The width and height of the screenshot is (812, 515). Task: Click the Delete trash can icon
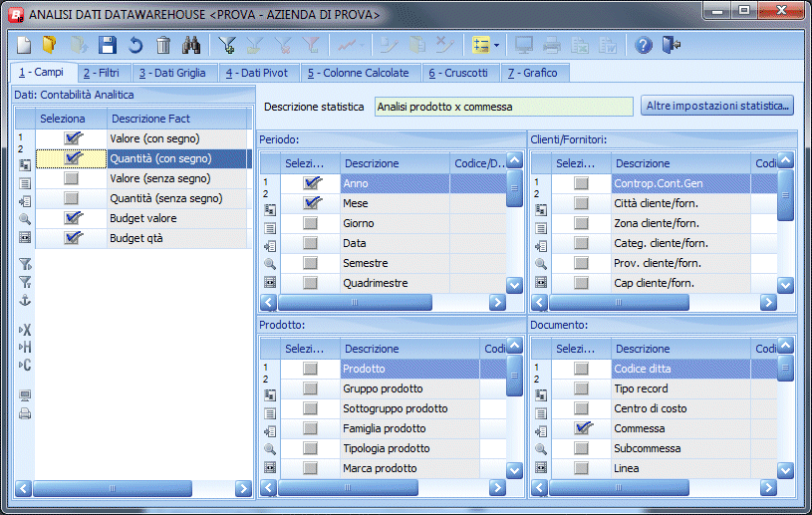point(163,45)
